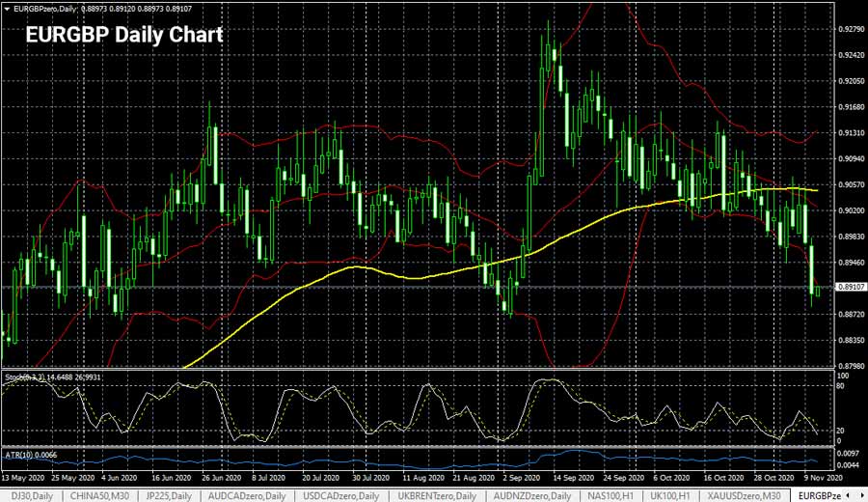Click the 30 Jul 2020 date label
The height and width of the screenshot is (502, 868).
[370, 478]
